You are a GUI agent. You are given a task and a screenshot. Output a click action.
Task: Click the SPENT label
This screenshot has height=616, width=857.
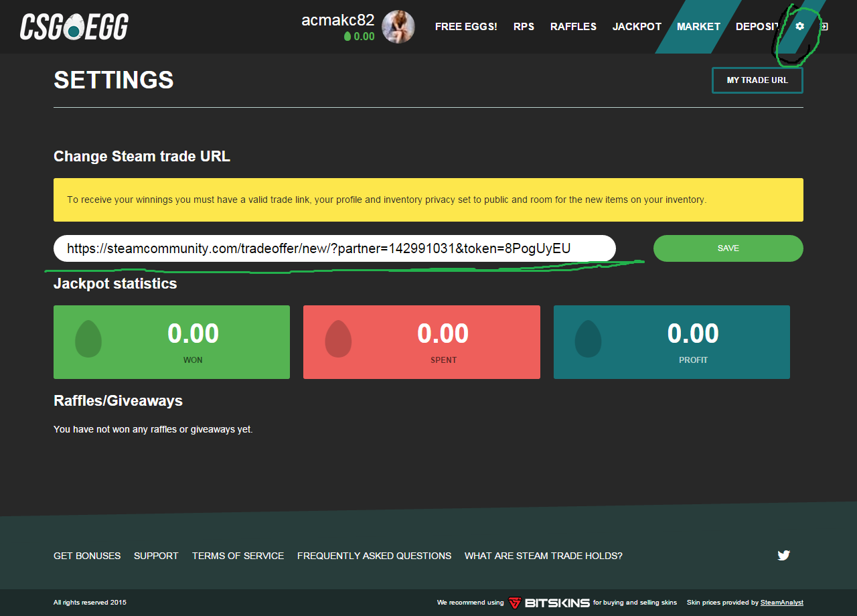pyautogui.click(x=443, y=360)
